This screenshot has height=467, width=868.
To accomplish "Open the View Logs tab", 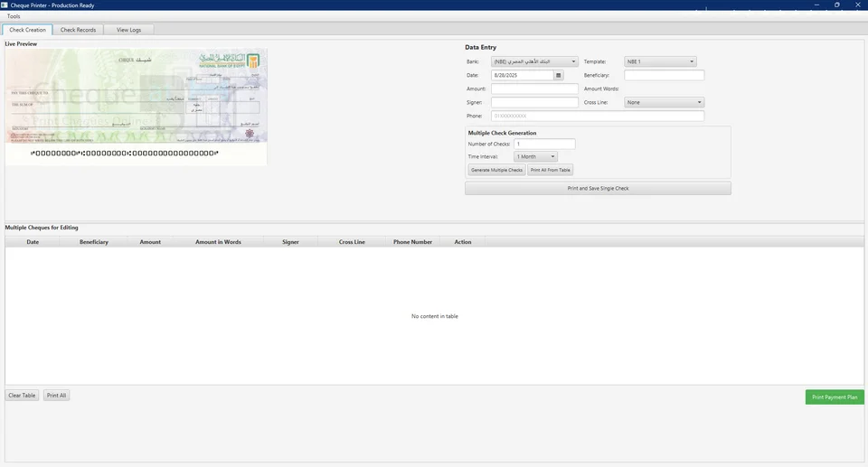I will pos(128,30).
